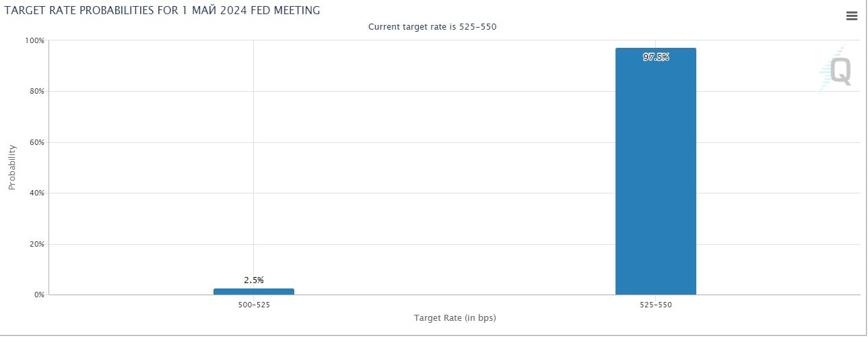
Task: Click the 20% y-axis tick label
Action: 36,244
